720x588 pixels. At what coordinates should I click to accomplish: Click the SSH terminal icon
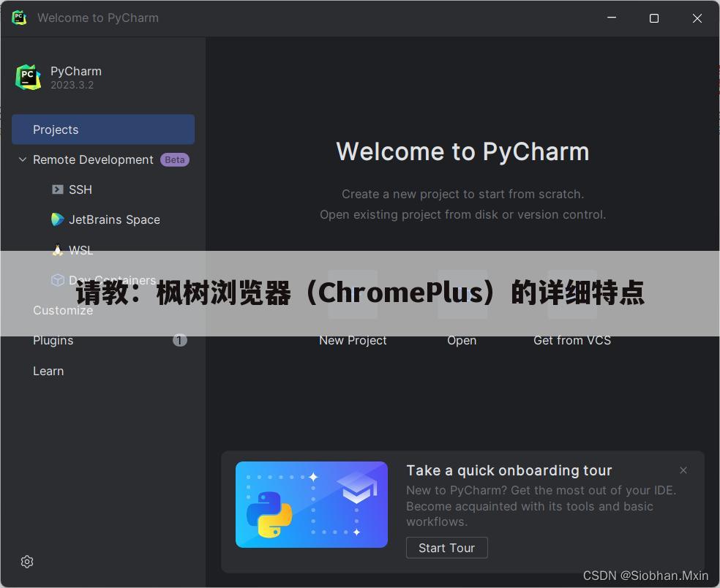(x=57, y=189)
